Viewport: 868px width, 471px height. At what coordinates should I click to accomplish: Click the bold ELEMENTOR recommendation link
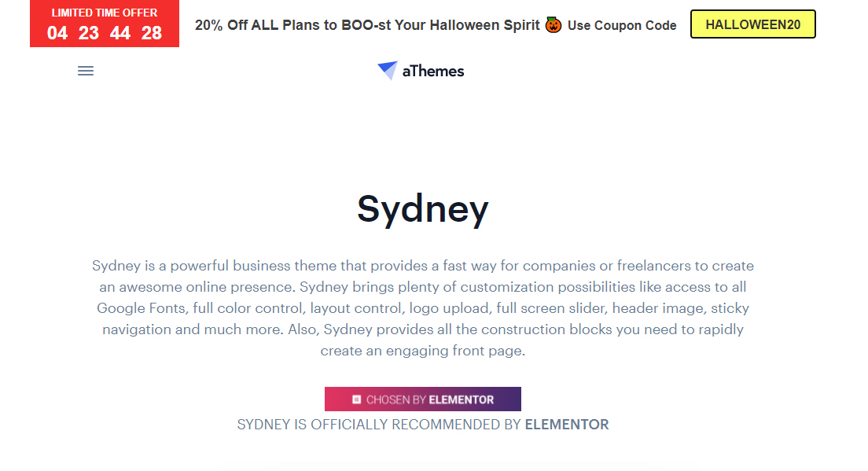567,425
